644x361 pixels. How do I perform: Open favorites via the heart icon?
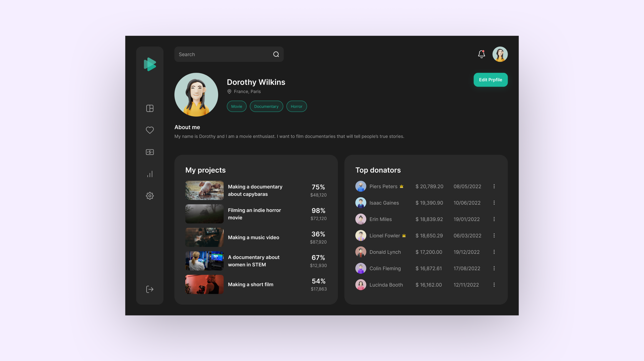(150, 130)
